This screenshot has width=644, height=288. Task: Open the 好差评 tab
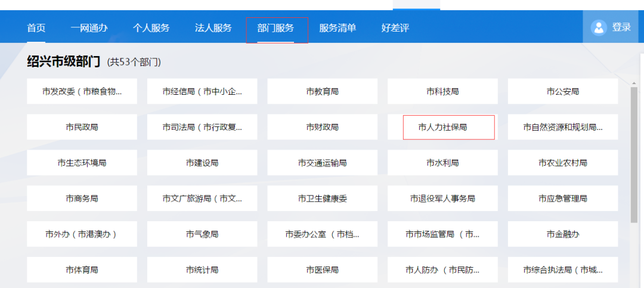395,28
